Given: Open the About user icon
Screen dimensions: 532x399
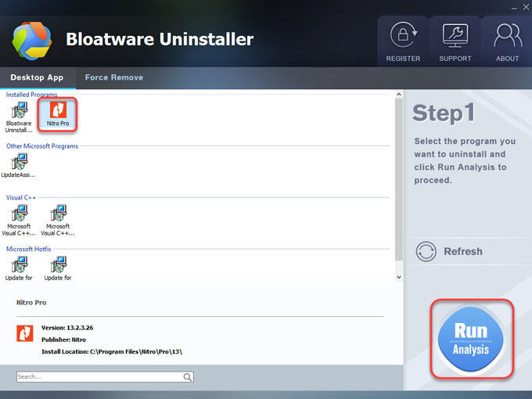Looking at the screenshot, I should point(507,37).
